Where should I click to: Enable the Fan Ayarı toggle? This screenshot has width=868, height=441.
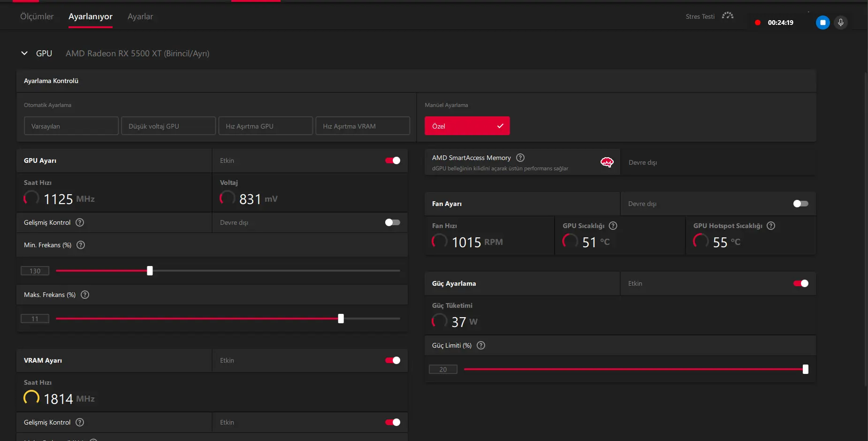(x=801, y=204)
